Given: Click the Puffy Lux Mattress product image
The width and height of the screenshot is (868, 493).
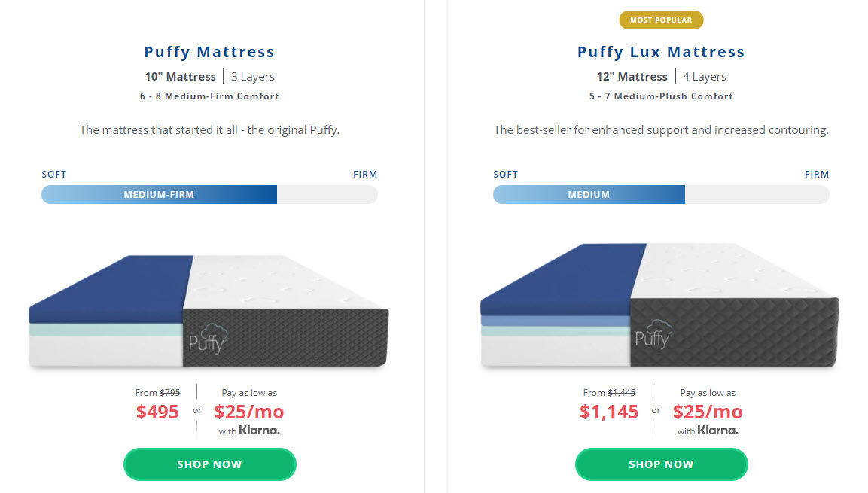Looking at the screenshot, I should pos(660,305).
